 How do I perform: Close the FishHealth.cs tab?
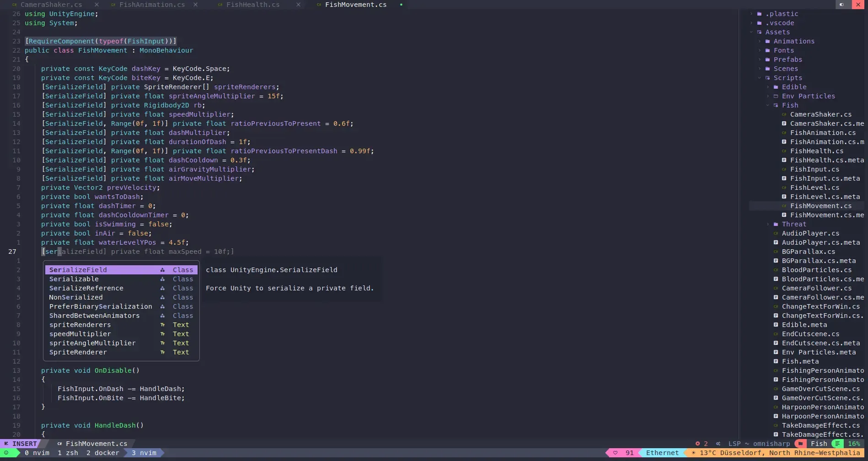click(298, 5)
